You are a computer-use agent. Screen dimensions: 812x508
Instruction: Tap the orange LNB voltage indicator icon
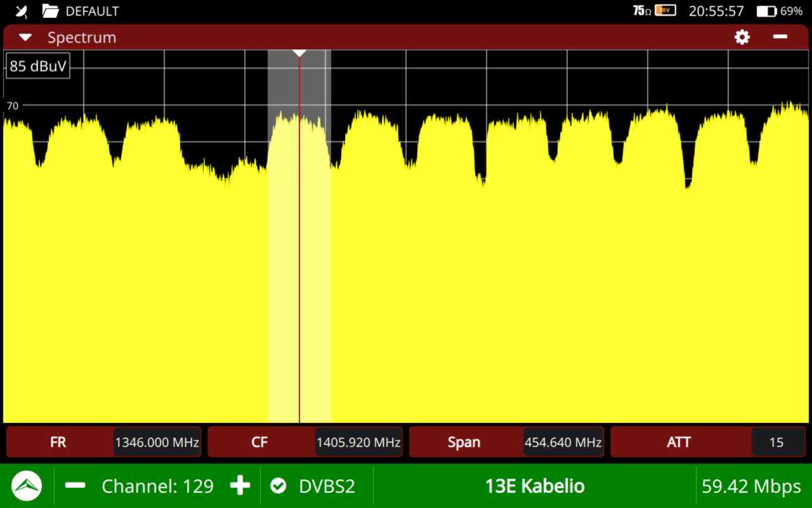[x=665, y=11]
